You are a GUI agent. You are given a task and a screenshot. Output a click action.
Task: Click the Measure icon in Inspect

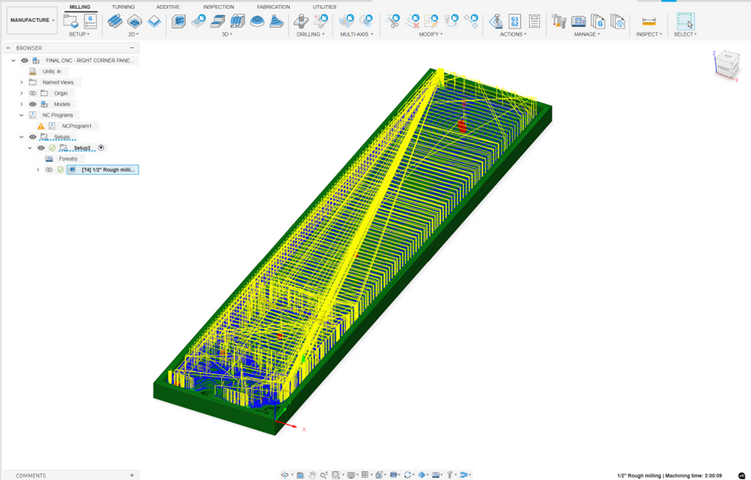point(648,21)
